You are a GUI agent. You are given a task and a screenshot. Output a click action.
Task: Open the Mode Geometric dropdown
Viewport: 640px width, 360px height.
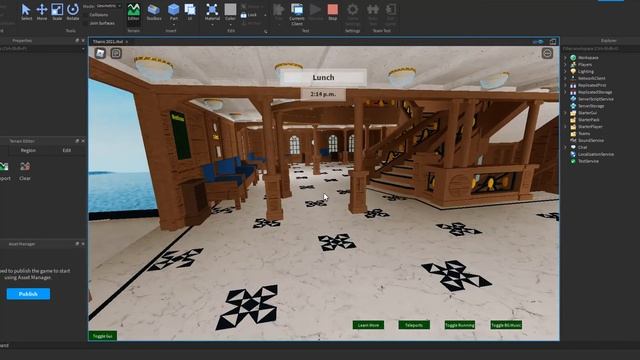point(108,6)
